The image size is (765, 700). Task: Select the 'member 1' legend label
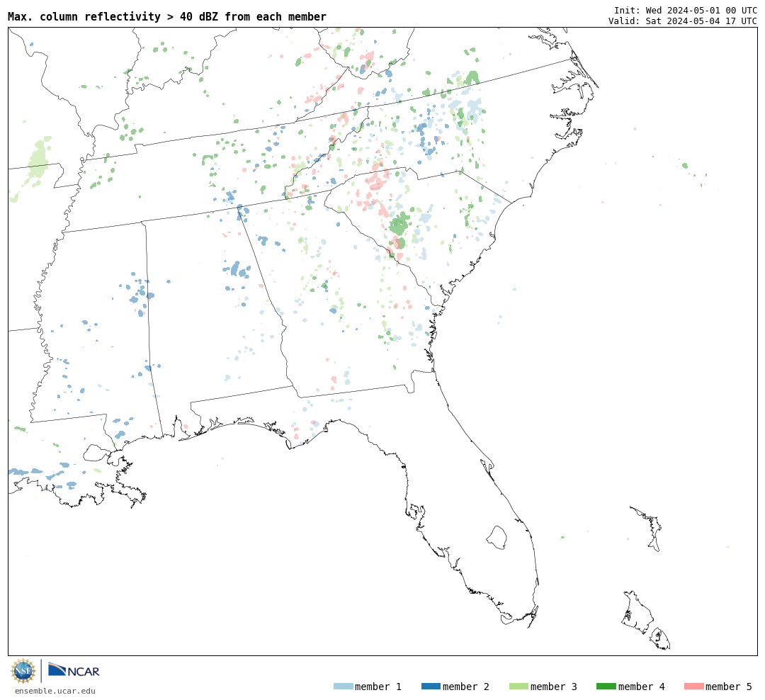[x=378, y=687]
